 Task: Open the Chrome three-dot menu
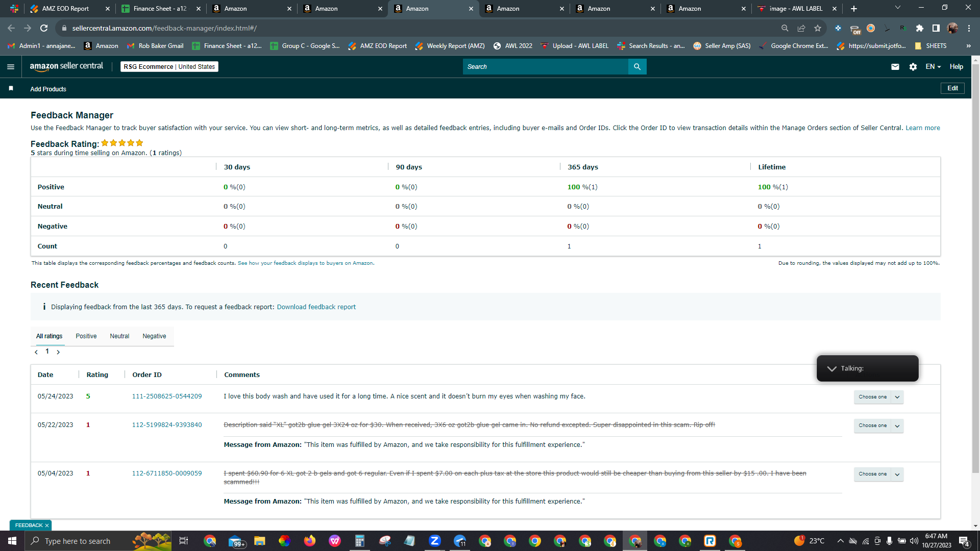[969, 28]
